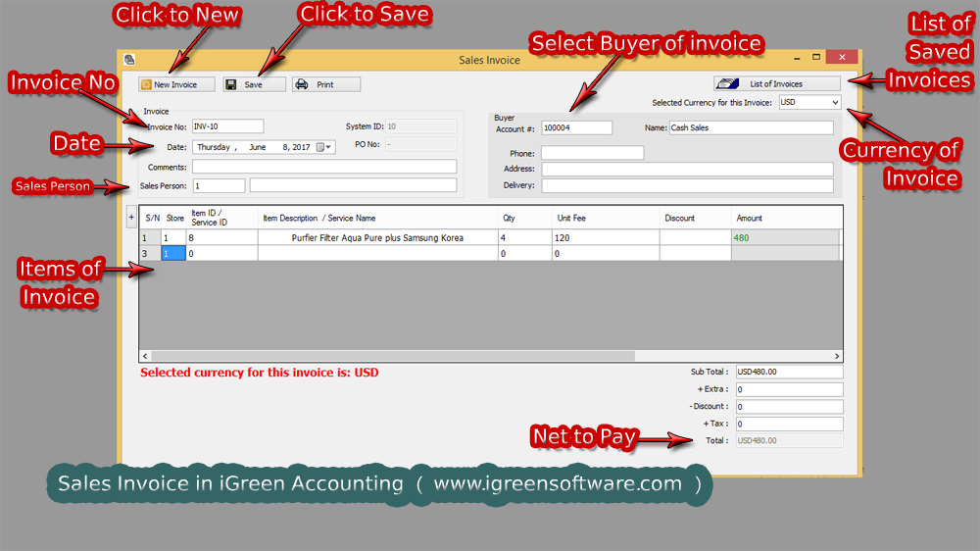Expand the Selected Currency dropdown showing USD
Screen dimensions: 980x551
834,102
